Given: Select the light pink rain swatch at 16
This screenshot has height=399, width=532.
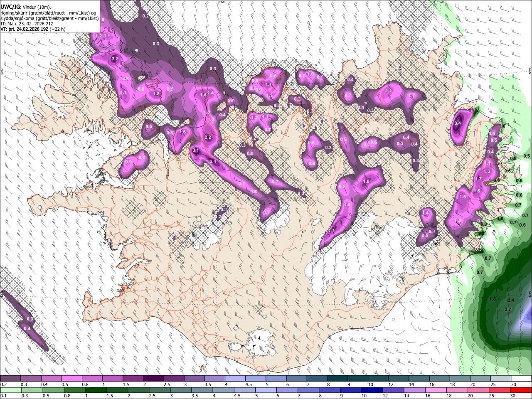Looking at the screenshot, I should click(x=436, y=390).
